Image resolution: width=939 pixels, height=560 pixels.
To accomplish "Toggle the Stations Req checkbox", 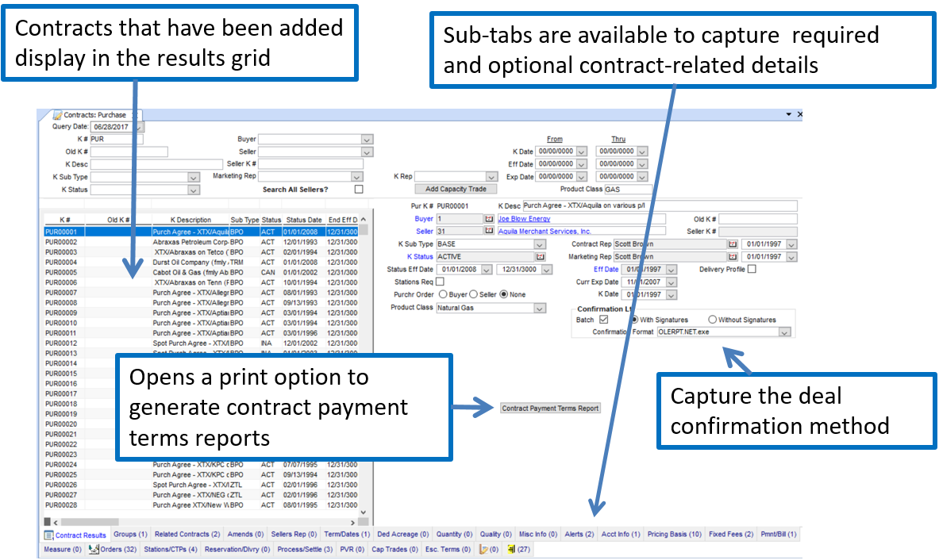I will pyautogui.click(x=440, y=282).
